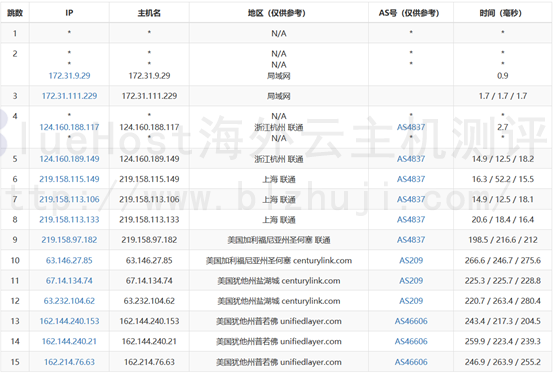Open IP link 67.14.134.74
This screenshot has width=554, height=375.
pyautogui.click(x=69, y=280)
